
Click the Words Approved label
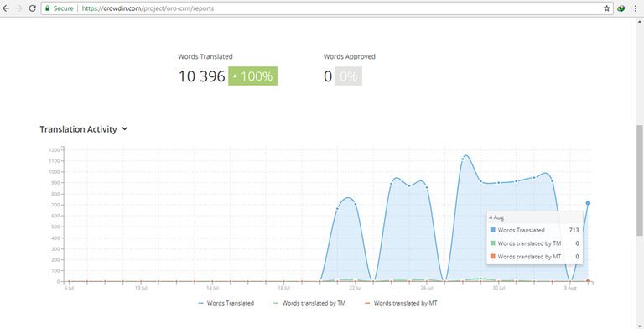(349, 56)
